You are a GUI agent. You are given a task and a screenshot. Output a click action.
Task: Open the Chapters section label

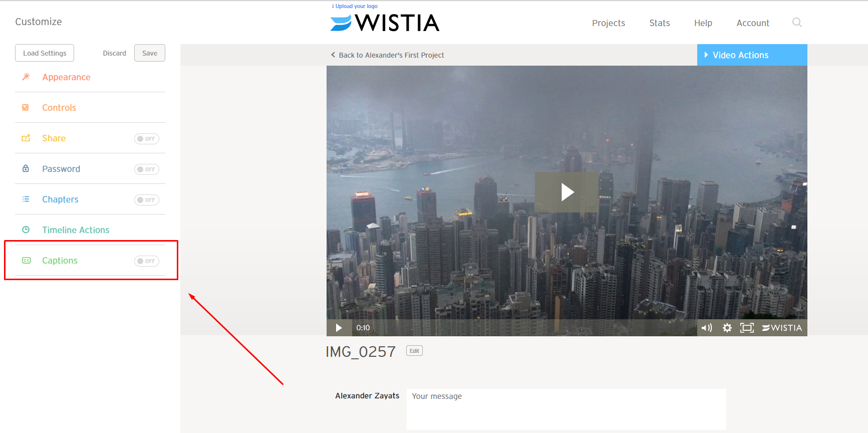60,199
